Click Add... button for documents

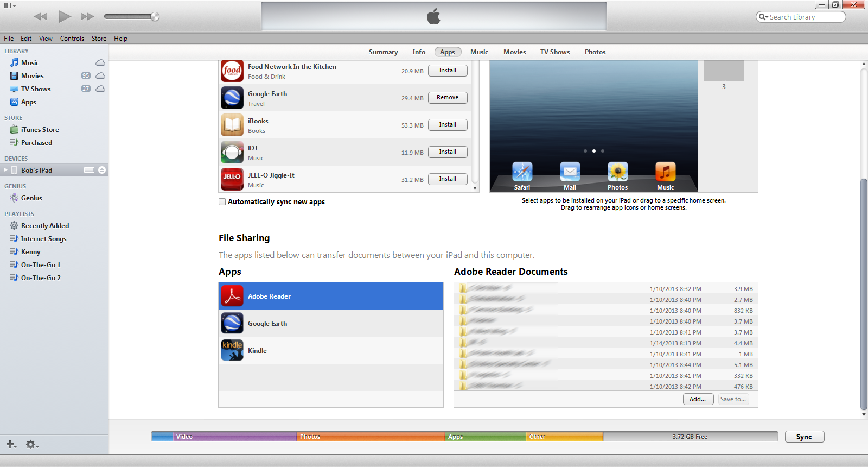698,399
